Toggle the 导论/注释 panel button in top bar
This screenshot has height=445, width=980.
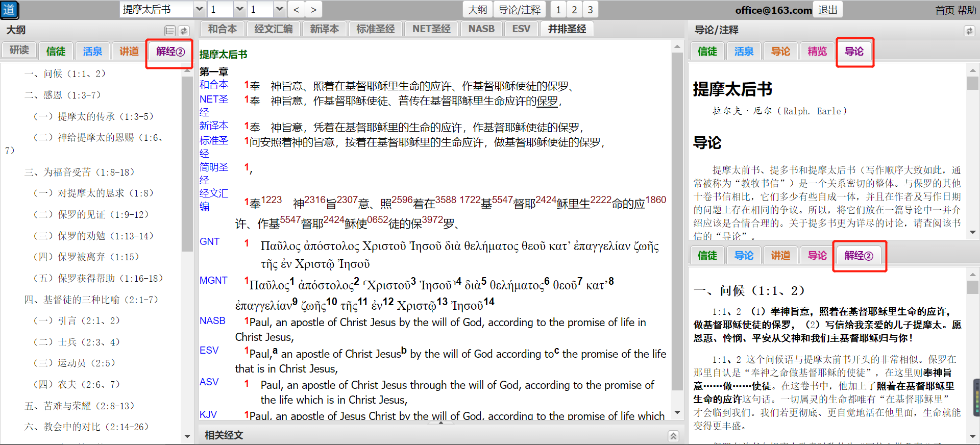pyautogui.click(x=519, y=10)
